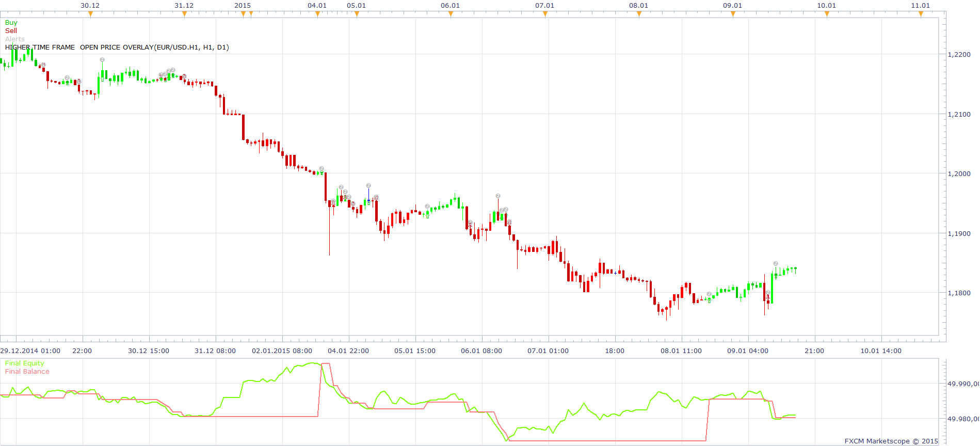Screen dimensions: 980x446
Task: Click the Buy legend label
Action: (11, 23)
